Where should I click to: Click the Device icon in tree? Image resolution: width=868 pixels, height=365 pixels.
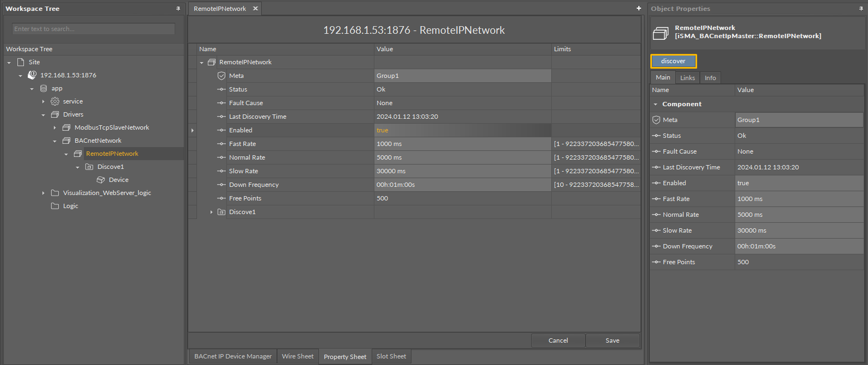(x=101, y=180)
